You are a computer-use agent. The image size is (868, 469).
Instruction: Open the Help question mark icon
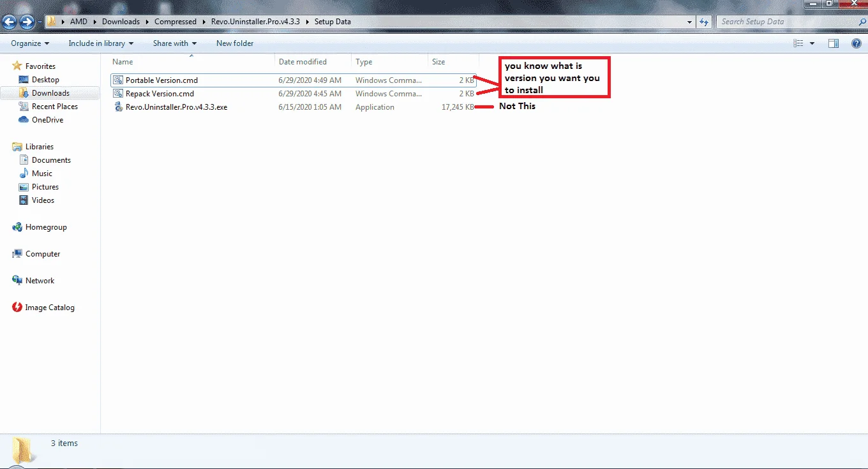pos(857,43)
